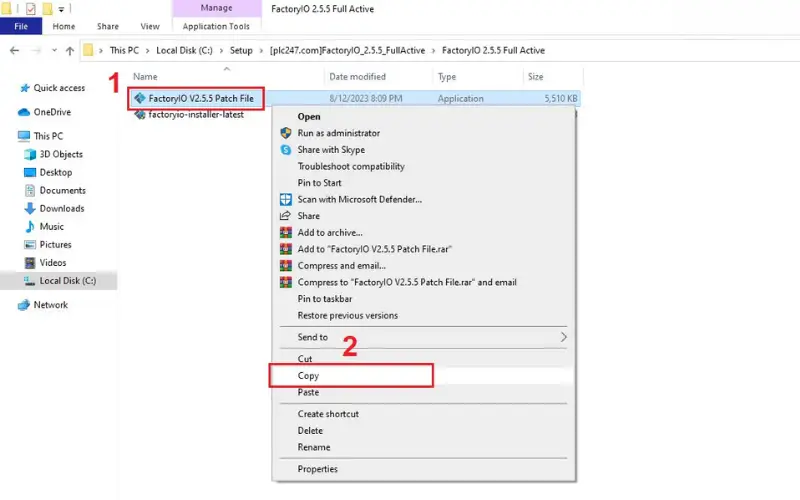Click the Music note icon
This screenshot has height=500, width=800.
pyautogui.click(x=30, y=227)
